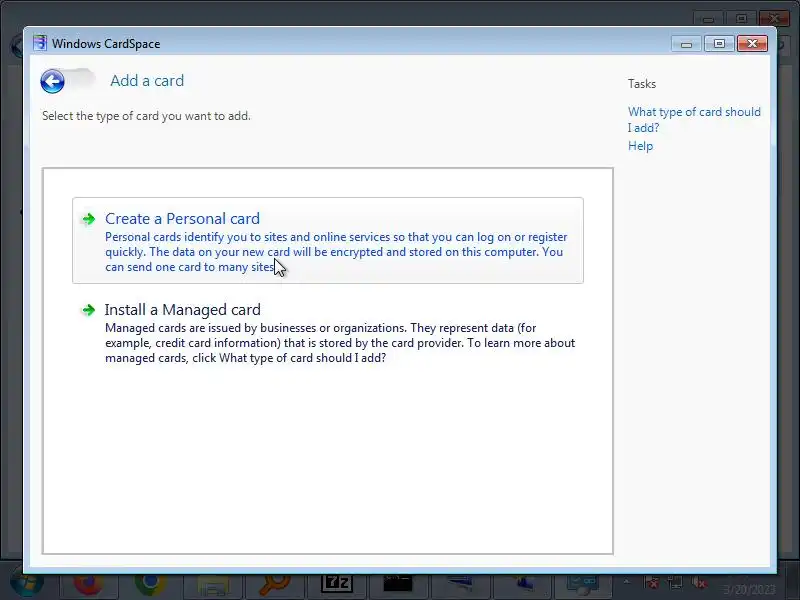Open the Command Prompt taskbar icon
The image size is (800, 600).
[398, 583]
